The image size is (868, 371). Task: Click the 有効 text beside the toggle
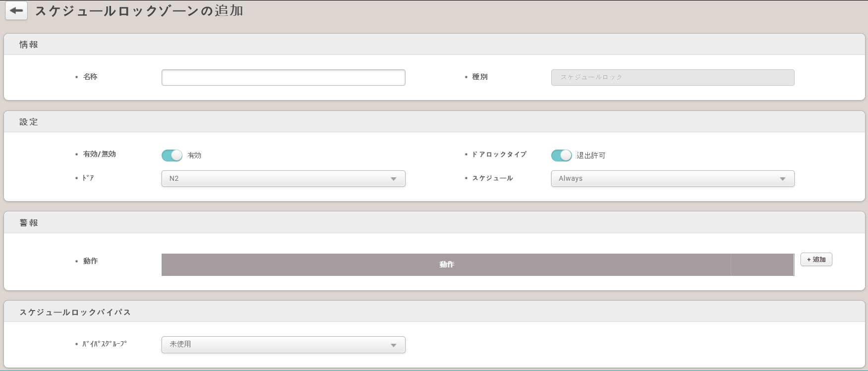click(194, 156)
